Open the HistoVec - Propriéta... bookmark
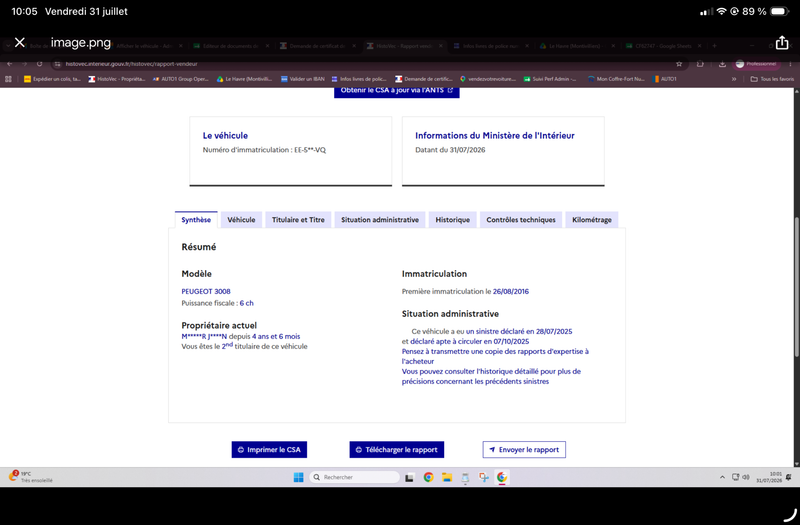 pos(117,79)
